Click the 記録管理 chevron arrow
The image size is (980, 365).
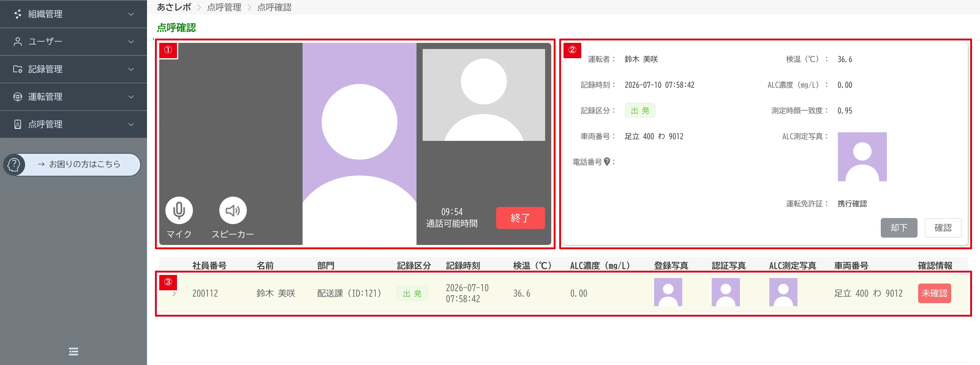131,69
